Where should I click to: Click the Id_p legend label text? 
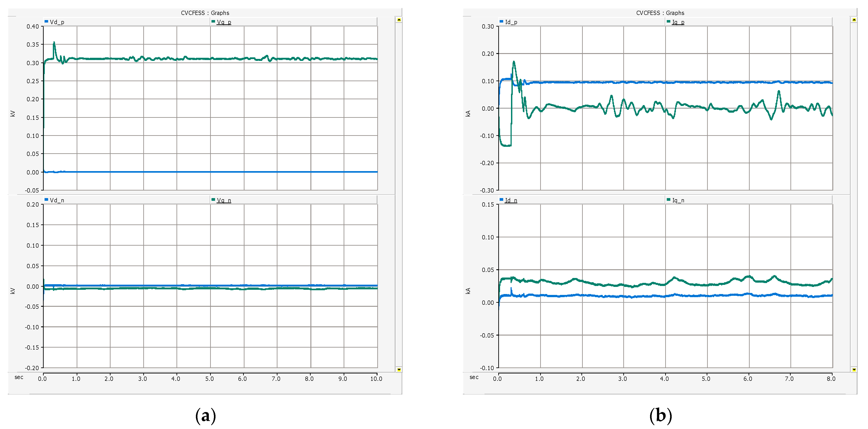point(511,22)
